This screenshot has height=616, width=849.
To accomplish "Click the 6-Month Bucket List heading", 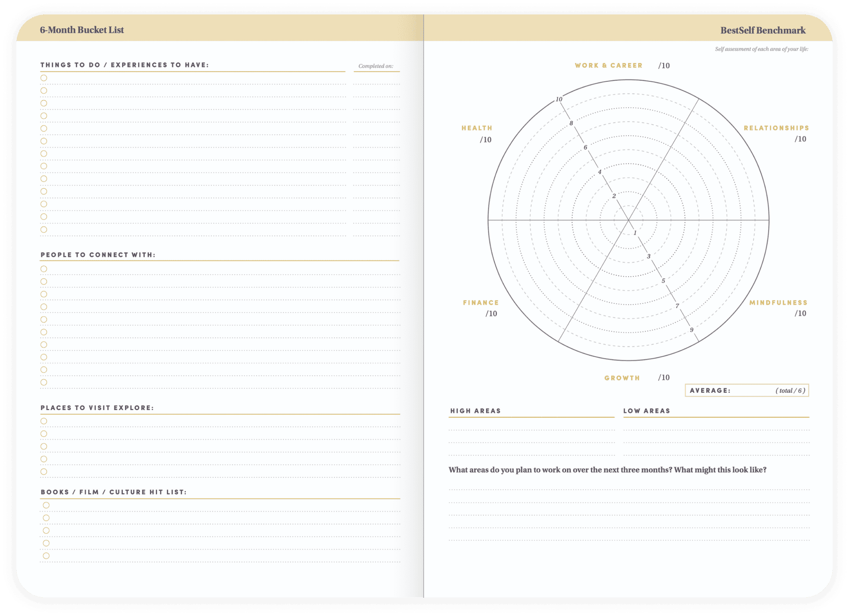I will point(82,30).
